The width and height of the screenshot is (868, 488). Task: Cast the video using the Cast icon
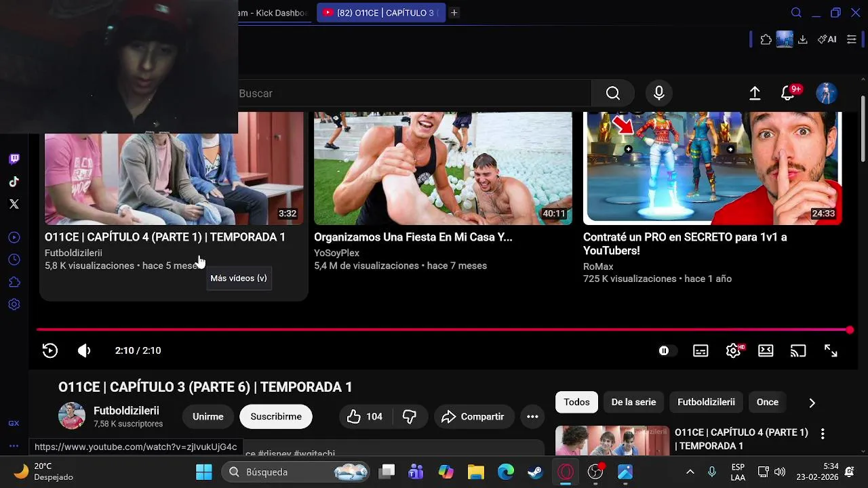[798, 350]
